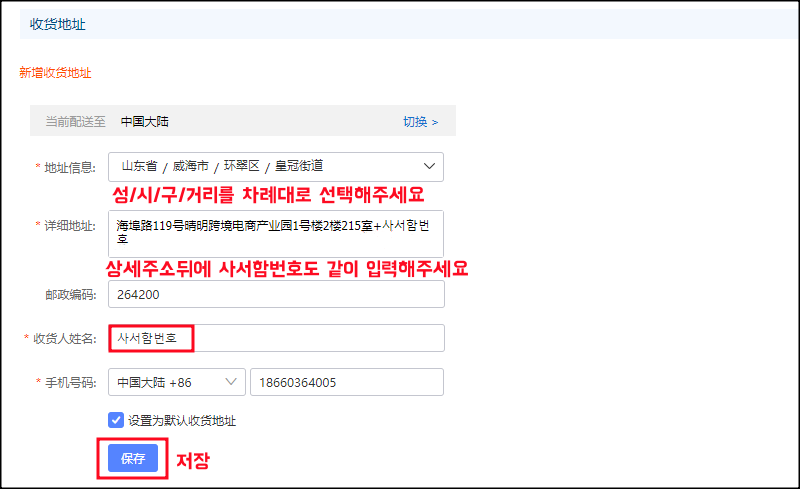Focus the 详细地址 detailed address text area
The width and height of the screenshot is (800, 489).
point(276,233)
